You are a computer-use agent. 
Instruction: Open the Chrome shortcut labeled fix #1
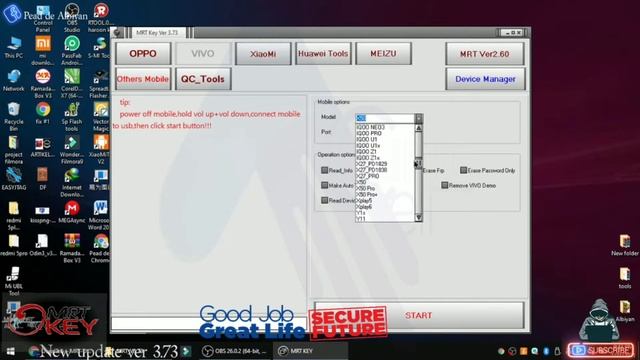43,113
